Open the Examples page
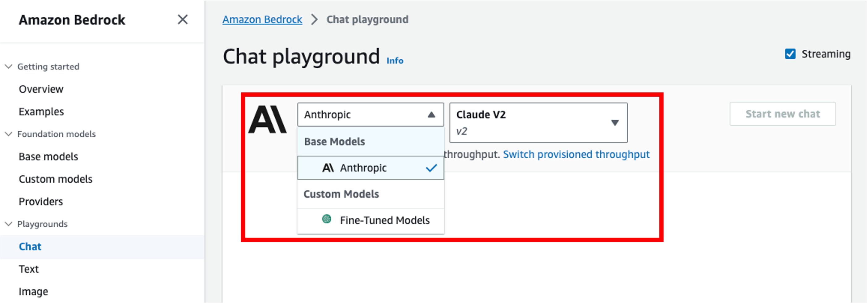 pos(41,112)
